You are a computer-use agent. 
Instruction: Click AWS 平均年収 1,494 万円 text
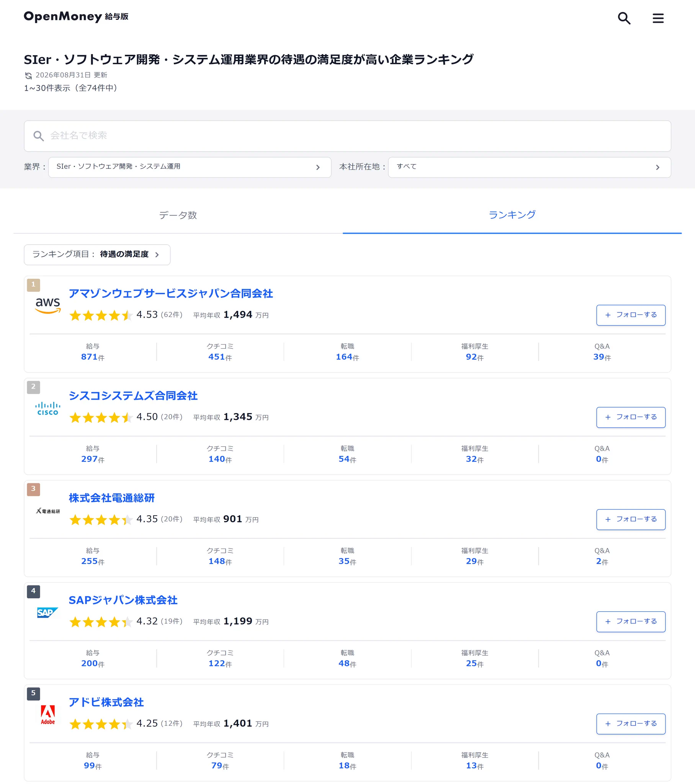tap(231, 315)
